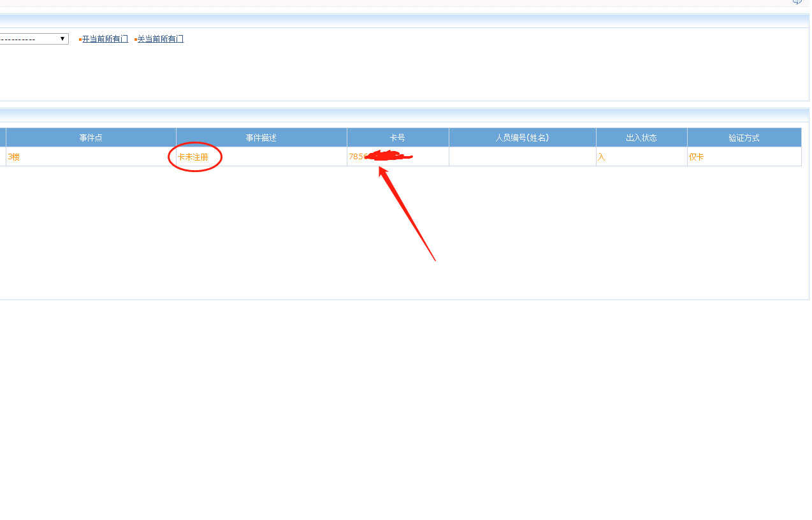Click orange bullet before 关当前所有门
Screen dimensions: 812x520
(136, 40)
